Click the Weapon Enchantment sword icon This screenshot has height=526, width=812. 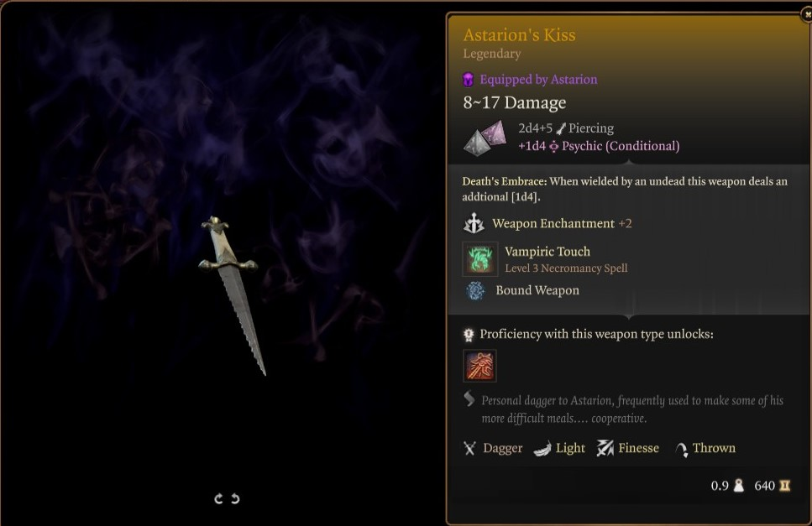(474, 223)
